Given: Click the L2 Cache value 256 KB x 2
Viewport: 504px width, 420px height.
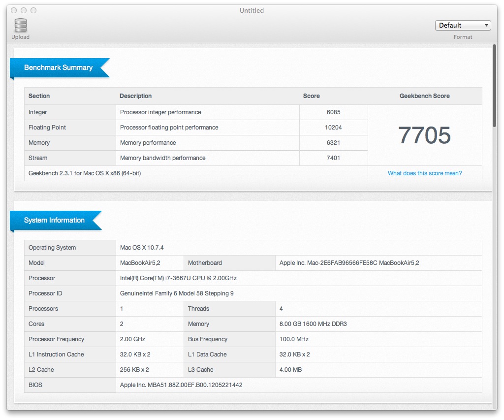Looking at the screenshot, I should (134, 369).
